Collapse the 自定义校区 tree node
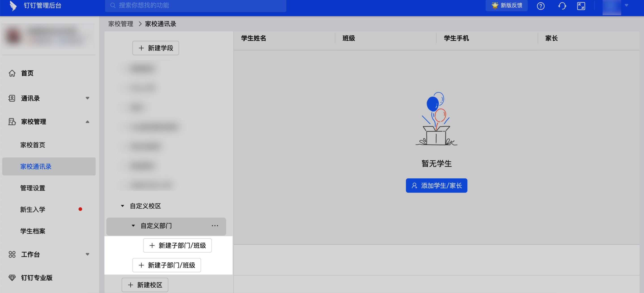Screen dimensions: 644x293 coord(122,206)
